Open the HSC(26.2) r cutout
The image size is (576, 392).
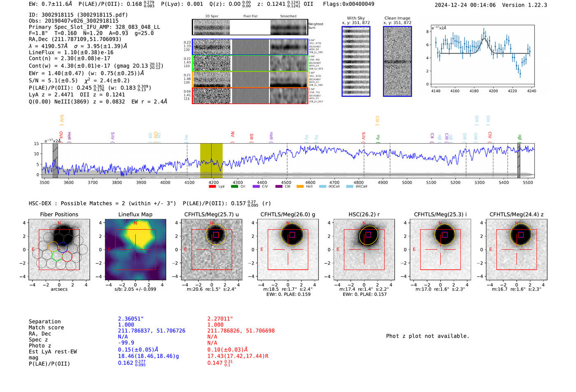pyautogui.click(x=364, y=249)
